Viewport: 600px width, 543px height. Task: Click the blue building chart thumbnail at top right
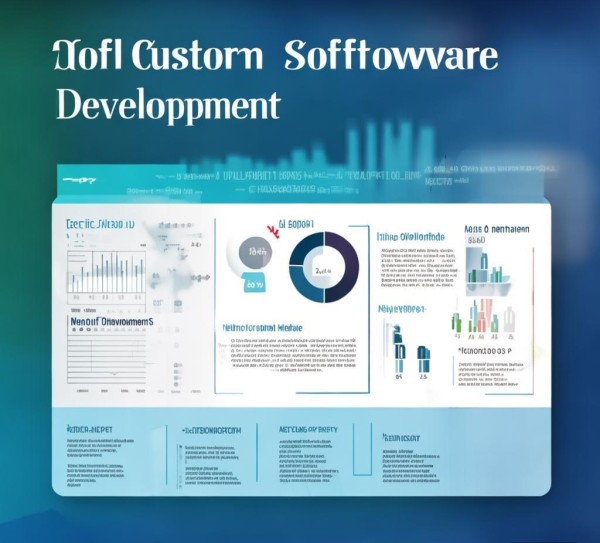coord(488,271)
